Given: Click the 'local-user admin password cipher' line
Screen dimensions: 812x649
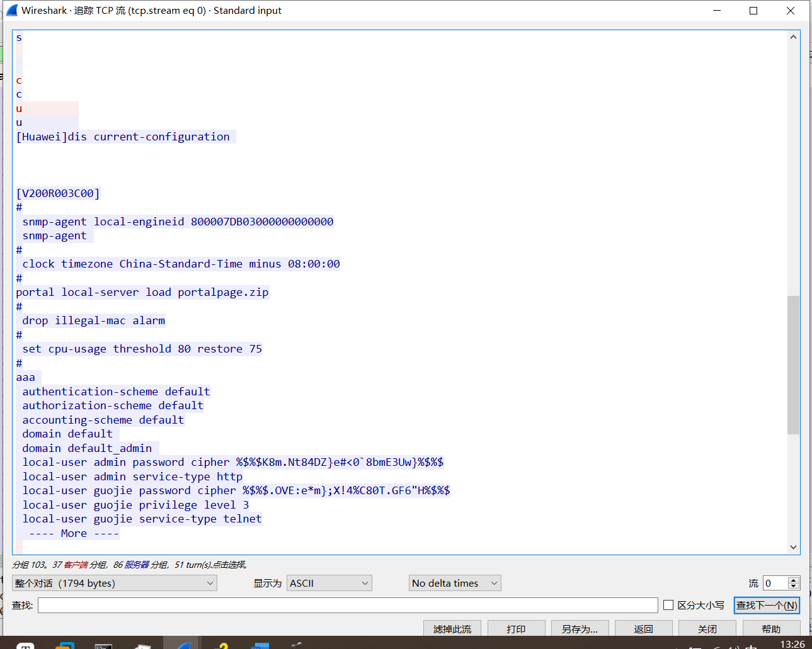Looking at the screenshot, I should coord(232,462).
